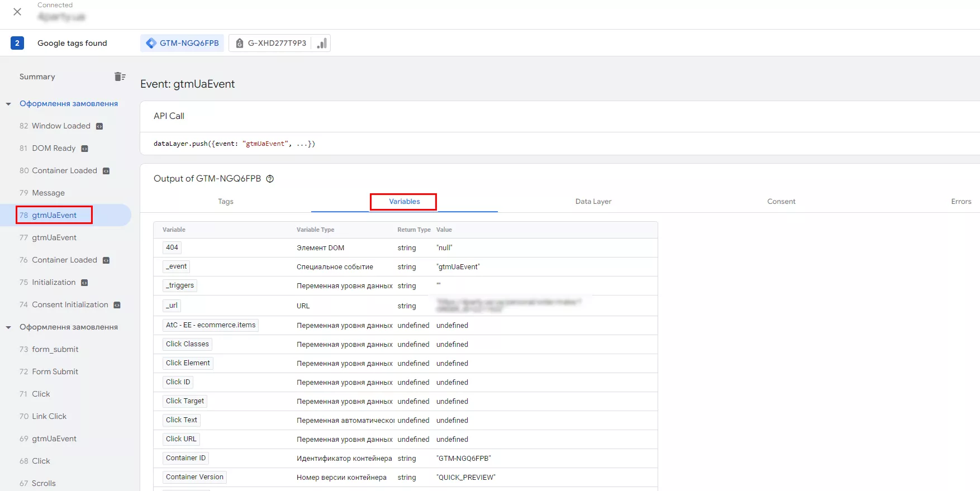Viewport: 980px width, 491px height.
Task: Click the Click Classes variable chip
Action: pos(187,344)
